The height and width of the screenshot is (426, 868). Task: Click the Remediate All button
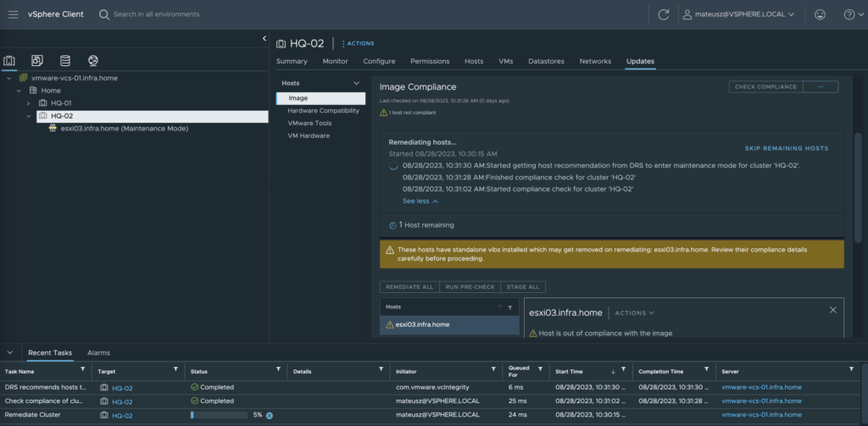409,287
